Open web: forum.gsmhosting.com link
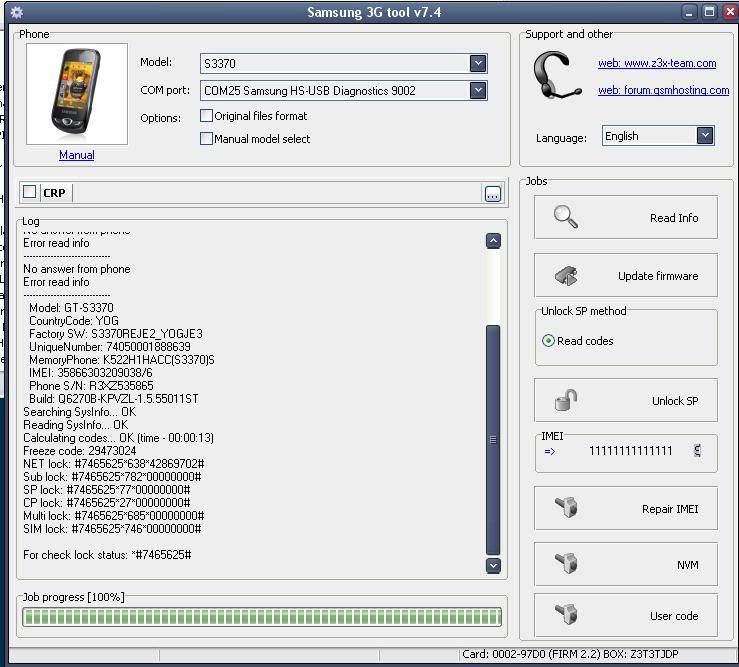Screen dimensions: 739x667 click(663, 90)
